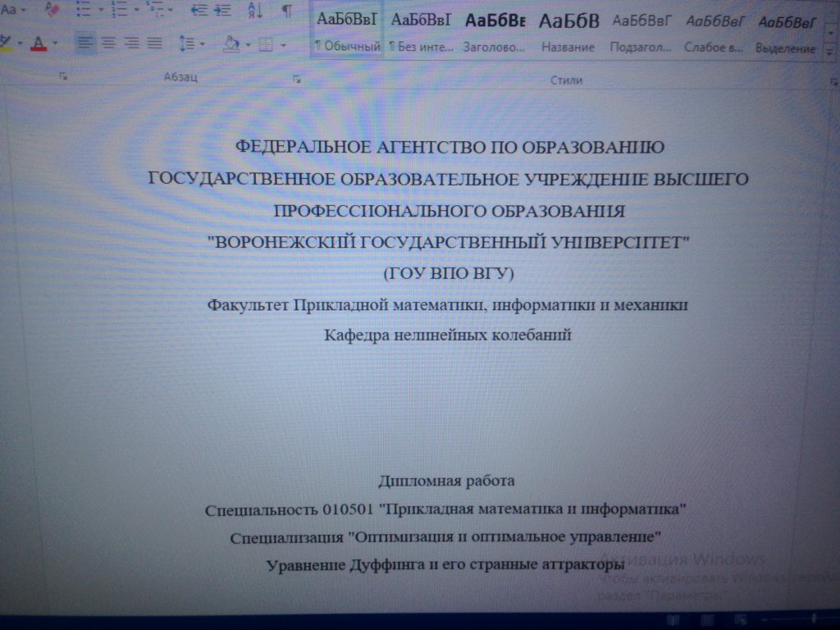840x630 pixels.
Task: Toggle the show paragraph marks (¶) button
Action: 287,10
